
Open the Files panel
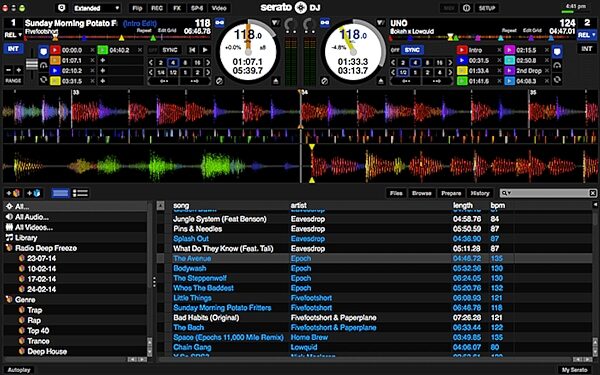[x=396, y=193]
